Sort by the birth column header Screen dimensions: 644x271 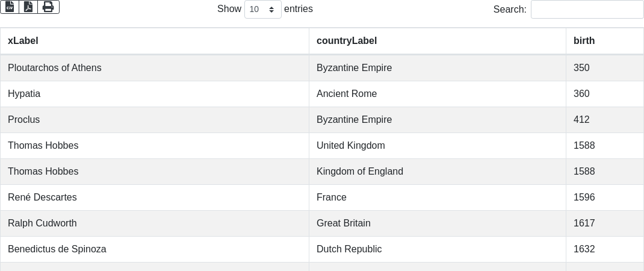pos(584,41)
